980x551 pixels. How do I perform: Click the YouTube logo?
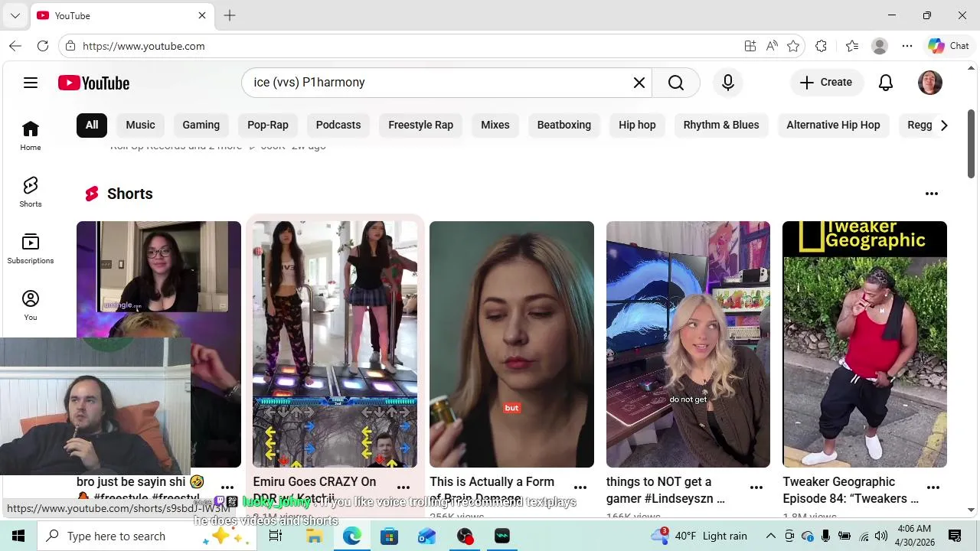click(x=93, y=83)
